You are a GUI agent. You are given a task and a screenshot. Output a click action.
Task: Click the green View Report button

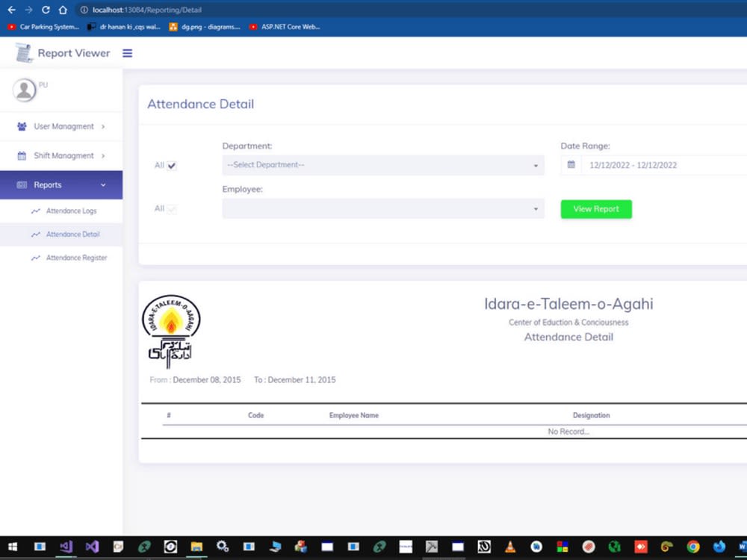[596, 209]
